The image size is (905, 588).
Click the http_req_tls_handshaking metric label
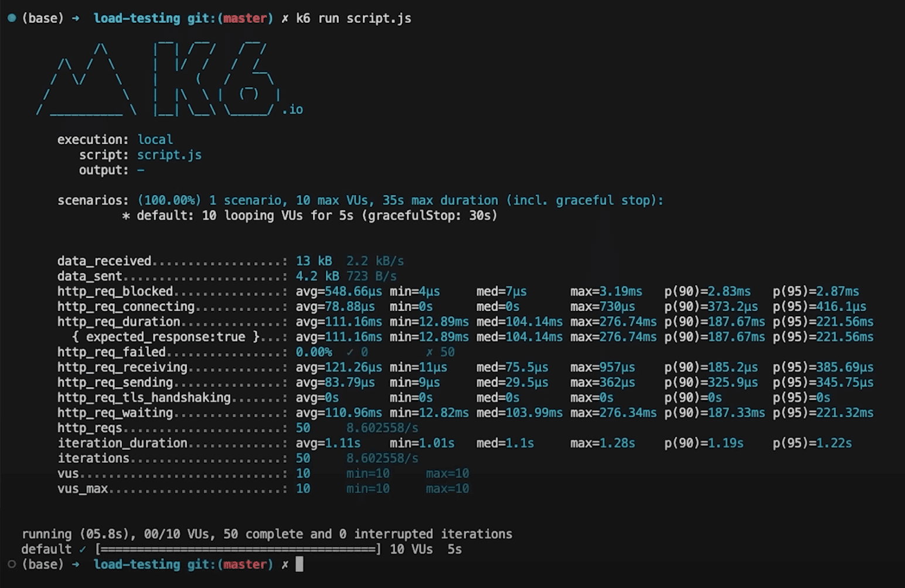tap(144, 398)
